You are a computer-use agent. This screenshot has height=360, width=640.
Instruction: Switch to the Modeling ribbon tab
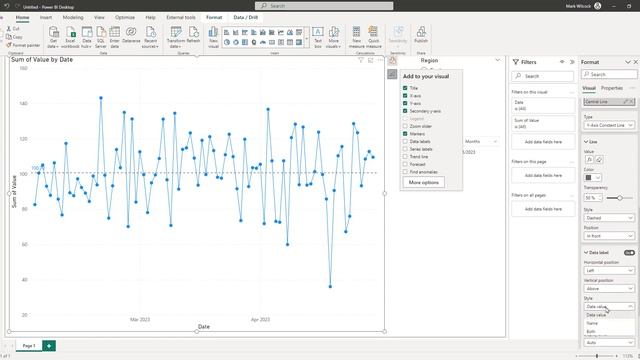[73, 18]
